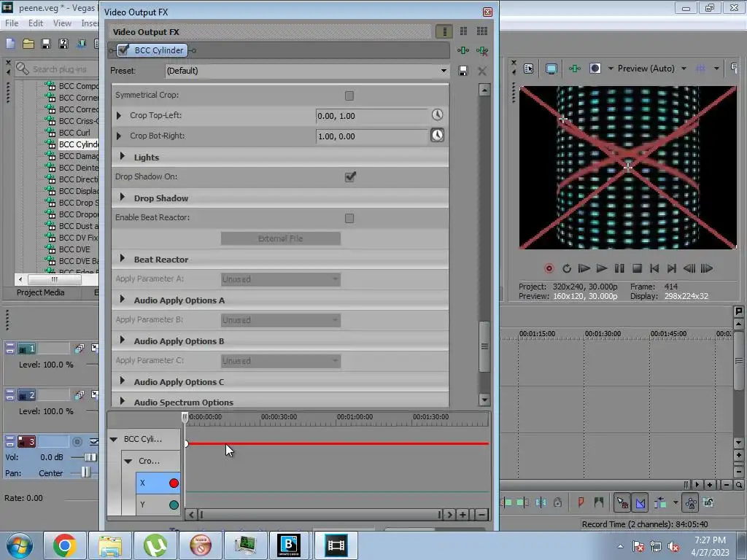Open the Preset dropdown showing (Default)
This screenshot has width=747, height=560.
[x=307, y=71]
